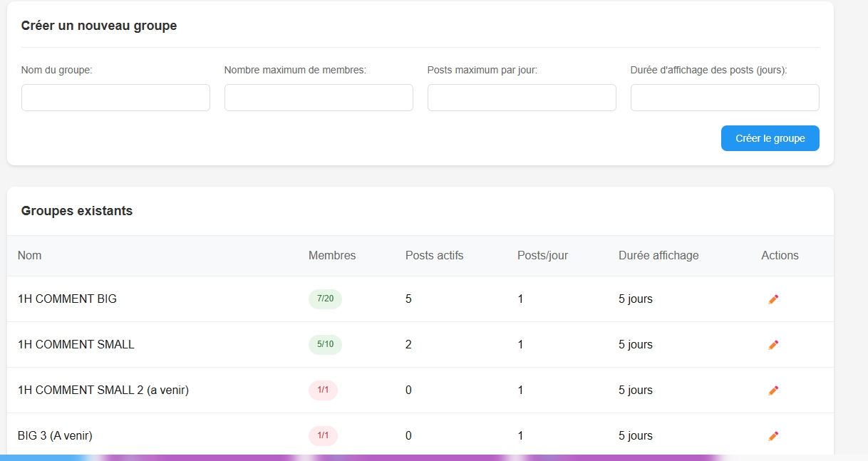Select the 1H COMMENT BIG group name
Image resolution: width=868 pixels, height=461 pixels.
tap(67, 299)
